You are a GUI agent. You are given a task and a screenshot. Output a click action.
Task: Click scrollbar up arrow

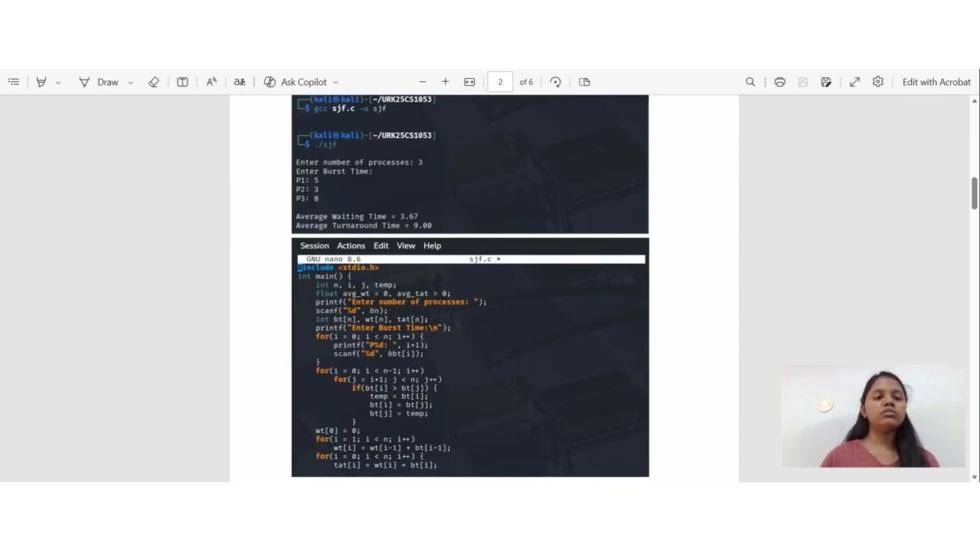[x=975, y=100]
